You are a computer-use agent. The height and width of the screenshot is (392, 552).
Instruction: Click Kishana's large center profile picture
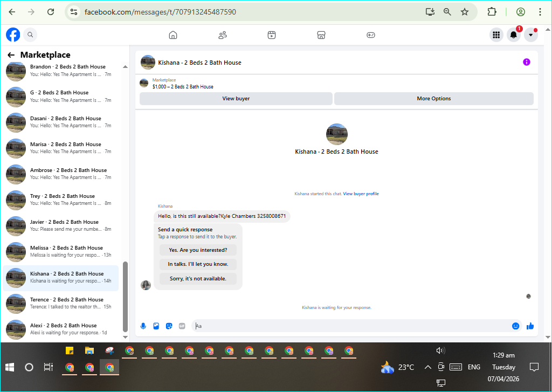point(337,134)
